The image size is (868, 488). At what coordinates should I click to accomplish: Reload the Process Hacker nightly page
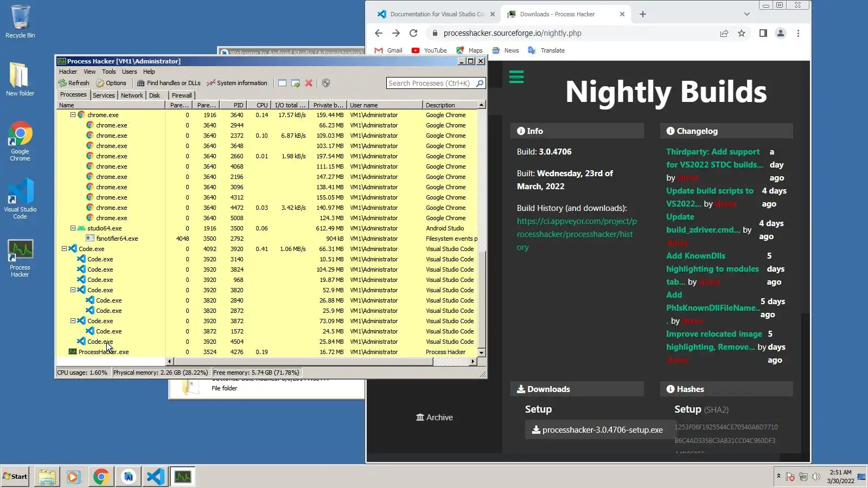click(x=413, y=33)
